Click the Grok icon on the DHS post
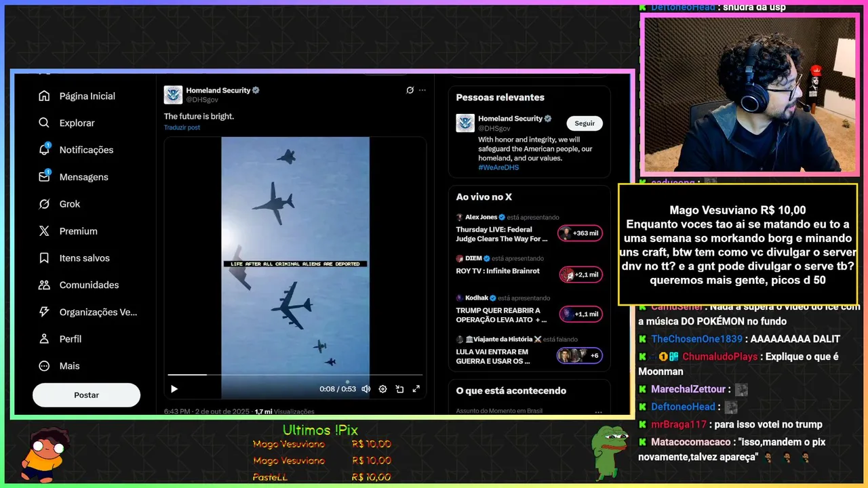 [x=410, y=90]
